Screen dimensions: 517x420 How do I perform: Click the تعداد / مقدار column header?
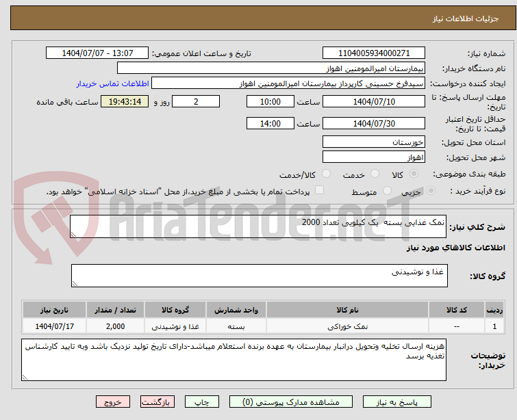point(116,310)
